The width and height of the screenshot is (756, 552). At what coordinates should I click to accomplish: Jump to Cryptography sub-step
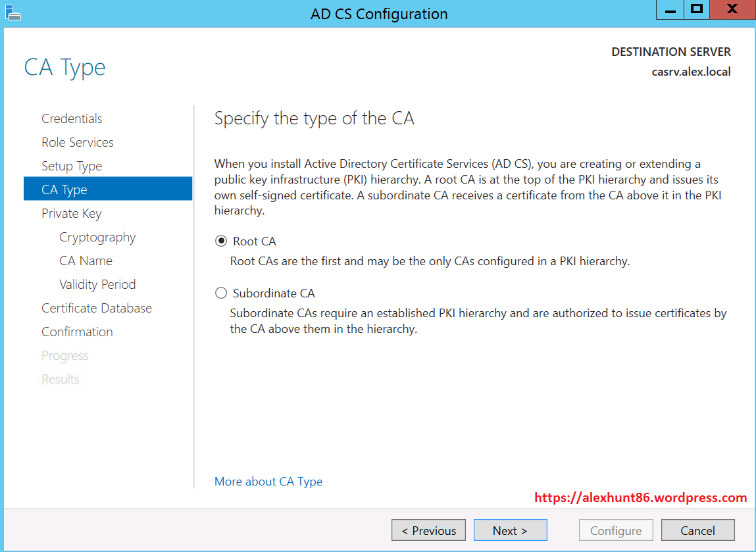[97, 237]
